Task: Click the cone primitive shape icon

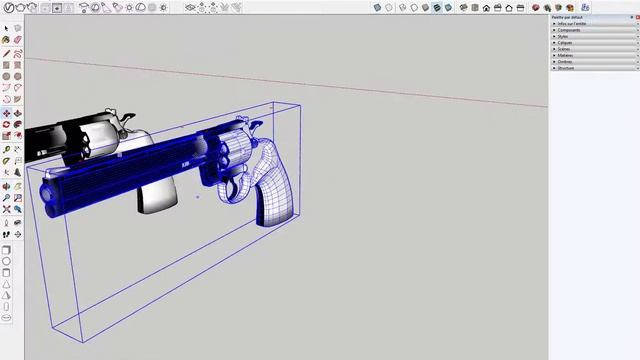Action: click(x=6, y=284)
